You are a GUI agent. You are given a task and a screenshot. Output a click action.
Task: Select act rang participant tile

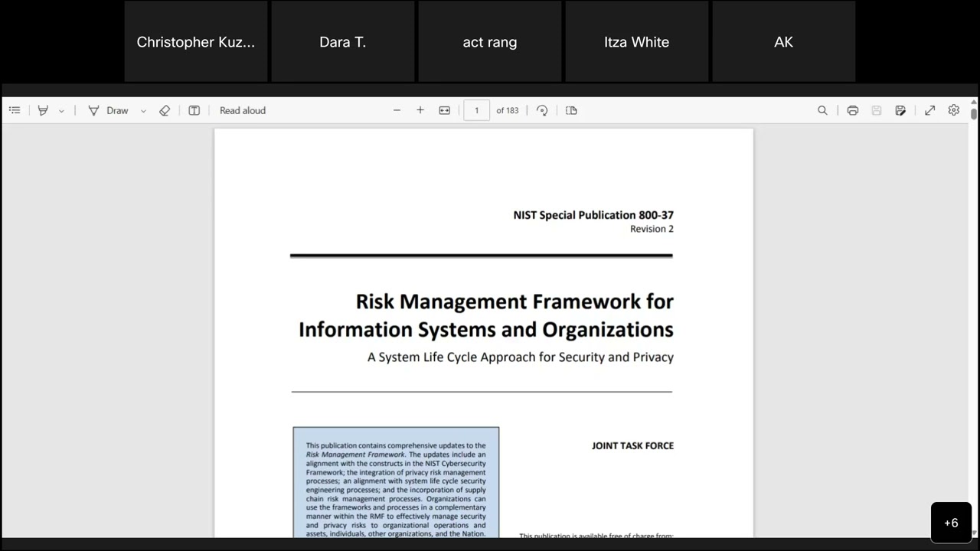[x=490, y=41]
